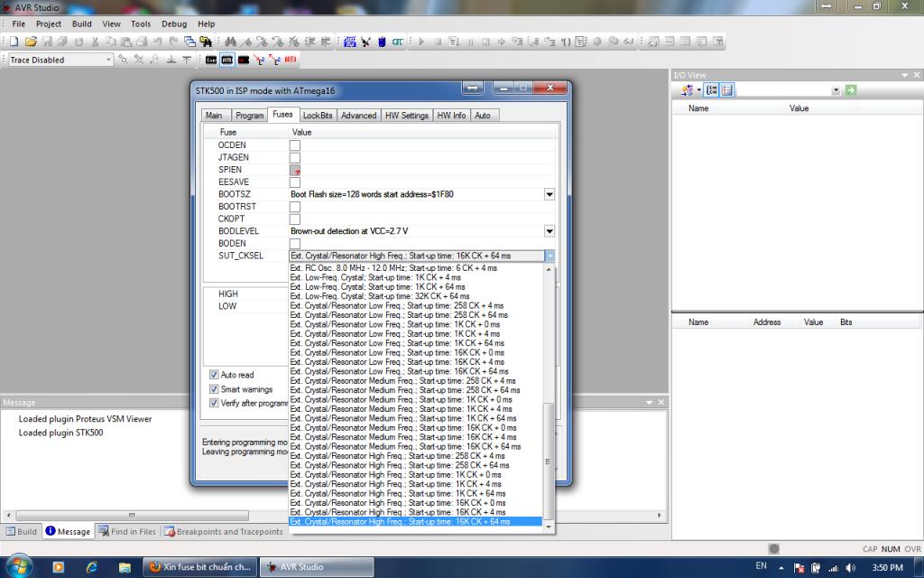Viewport: 924px width, 578px height.
Task: Uncheck the Smart warnings option
Action: point(214,389)
